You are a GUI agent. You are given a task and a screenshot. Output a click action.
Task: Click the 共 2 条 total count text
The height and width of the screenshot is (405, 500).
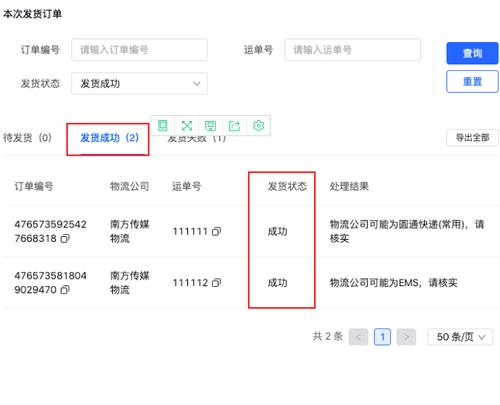328,336
